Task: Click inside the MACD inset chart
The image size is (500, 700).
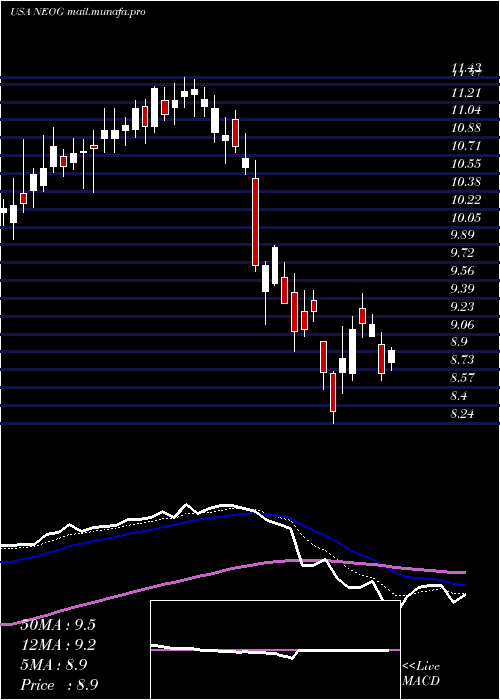Action: (x=275, y=650)
